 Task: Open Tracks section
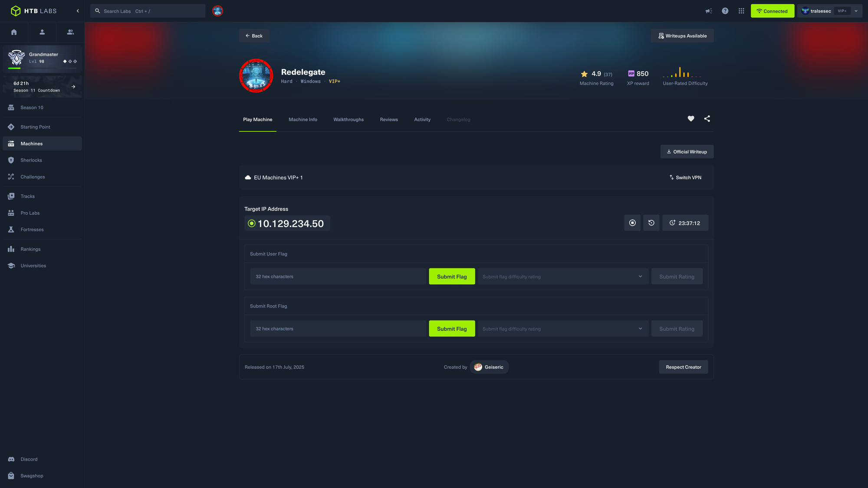tap(42, 196)
